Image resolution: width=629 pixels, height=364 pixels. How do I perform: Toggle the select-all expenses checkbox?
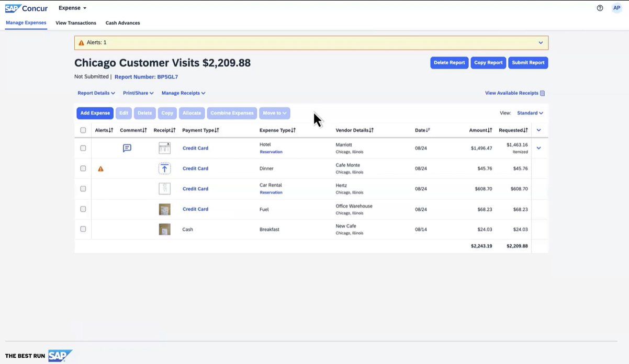coord(83,130)
